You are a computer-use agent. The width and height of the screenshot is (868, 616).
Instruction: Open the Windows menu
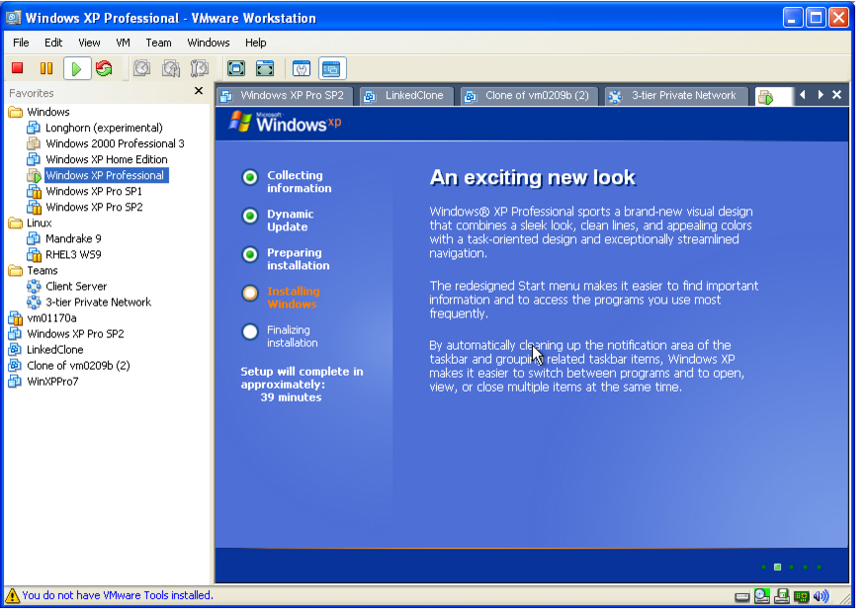coord(209,43)
